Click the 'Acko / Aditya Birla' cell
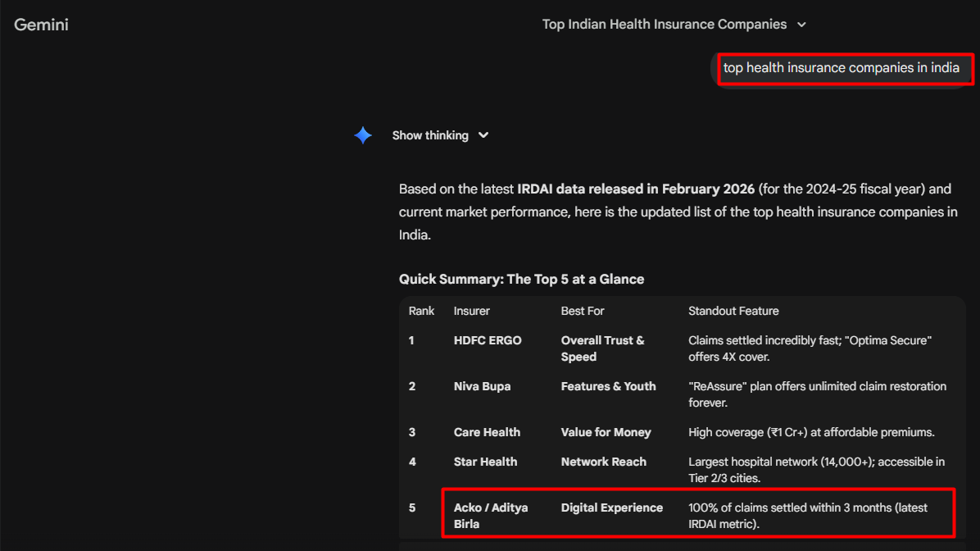The width and height of the screenshot is (980, 551). tap(491, 516)
